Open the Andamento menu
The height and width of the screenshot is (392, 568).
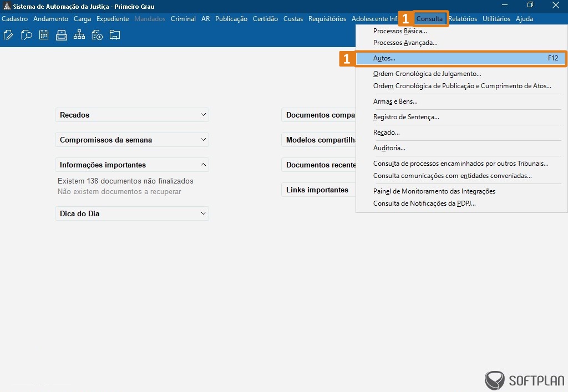tap(50, 19)
